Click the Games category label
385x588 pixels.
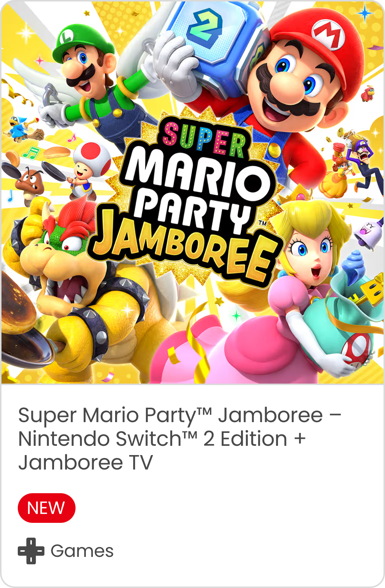[82, 551]
